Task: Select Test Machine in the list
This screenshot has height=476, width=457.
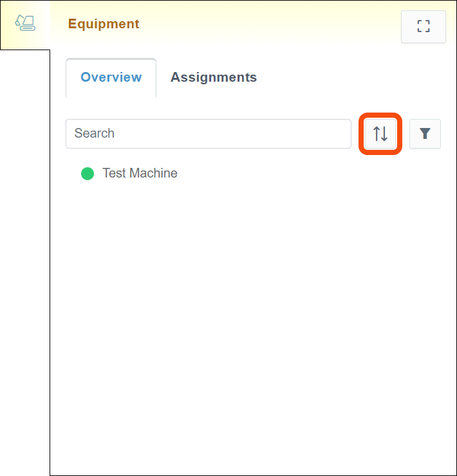Action: (x=140, y=173)
